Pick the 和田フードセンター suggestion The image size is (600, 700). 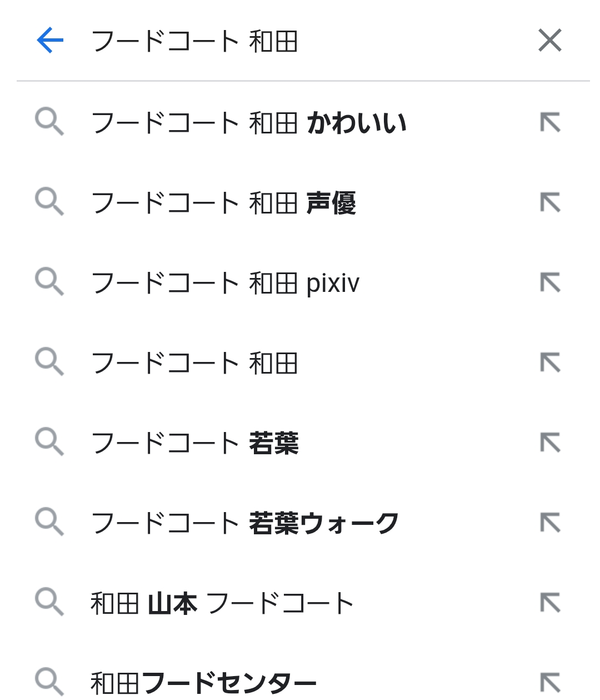(203, 683)
